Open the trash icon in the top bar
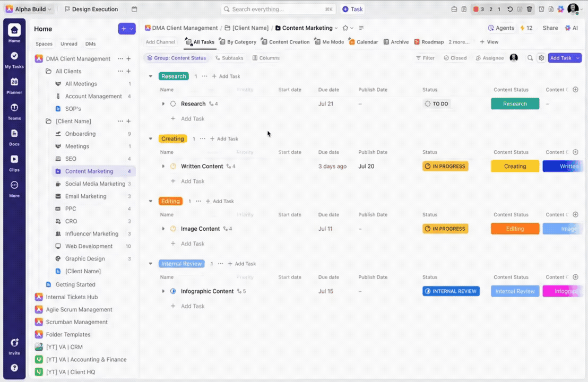Image resolution: width=588 pixels, height=382 pixels. tap(529, 9)
